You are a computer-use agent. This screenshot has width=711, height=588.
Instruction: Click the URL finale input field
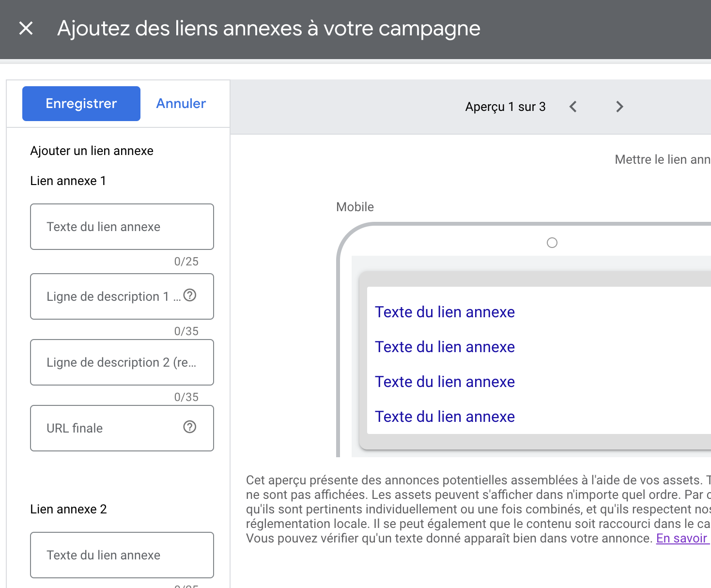pyautogui.click(x=107, y=428)
